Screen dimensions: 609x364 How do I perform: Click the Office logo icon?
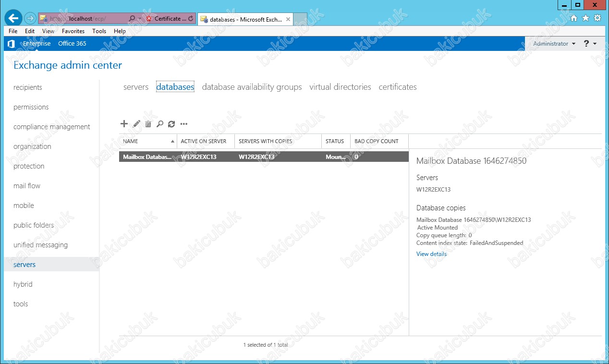click(x=12, y=44)
